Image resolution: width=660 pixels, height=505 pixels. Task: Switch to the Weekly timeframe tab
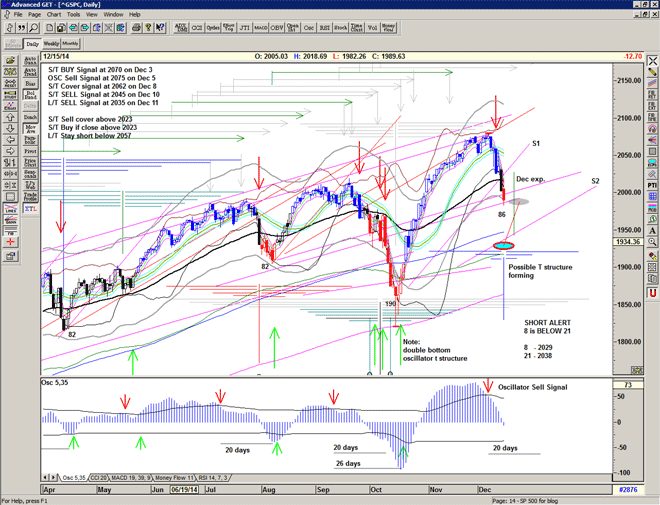point(52,44)
